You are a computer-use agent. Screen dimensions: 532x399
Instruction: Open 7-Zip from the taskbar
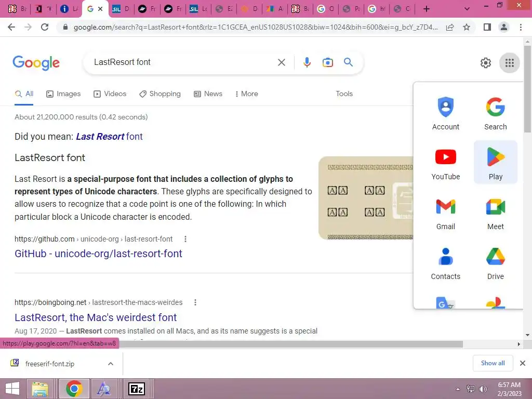pos(137,389)
